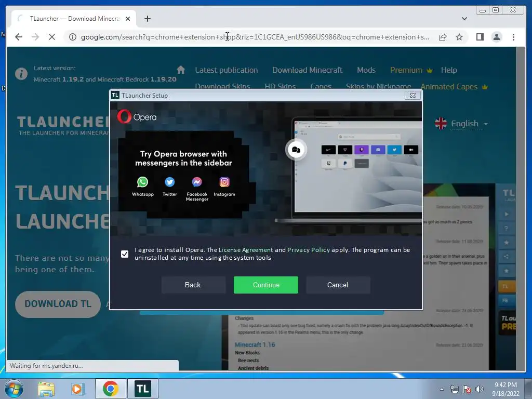532x399 pixels.
Task: Click the green Continue button
Action: pyautogui.click(x=265, y=285)
